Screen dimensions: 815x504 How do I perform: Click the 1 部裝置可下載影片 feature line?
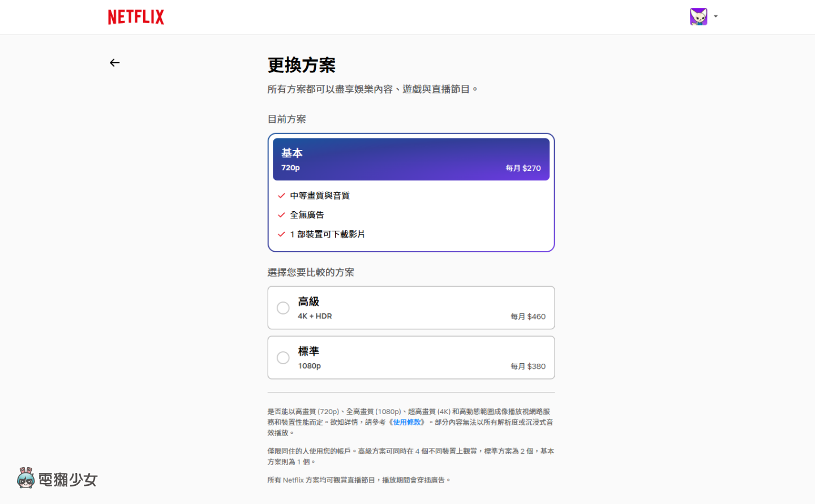tap(327, 234)
